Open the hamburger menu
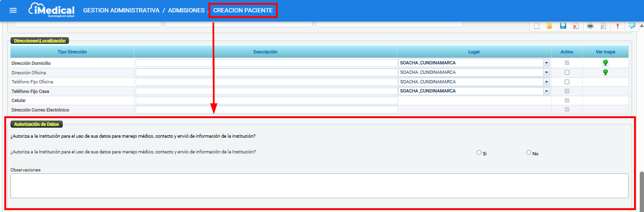The width and height of the screenshot is (644, 212). 13,10
